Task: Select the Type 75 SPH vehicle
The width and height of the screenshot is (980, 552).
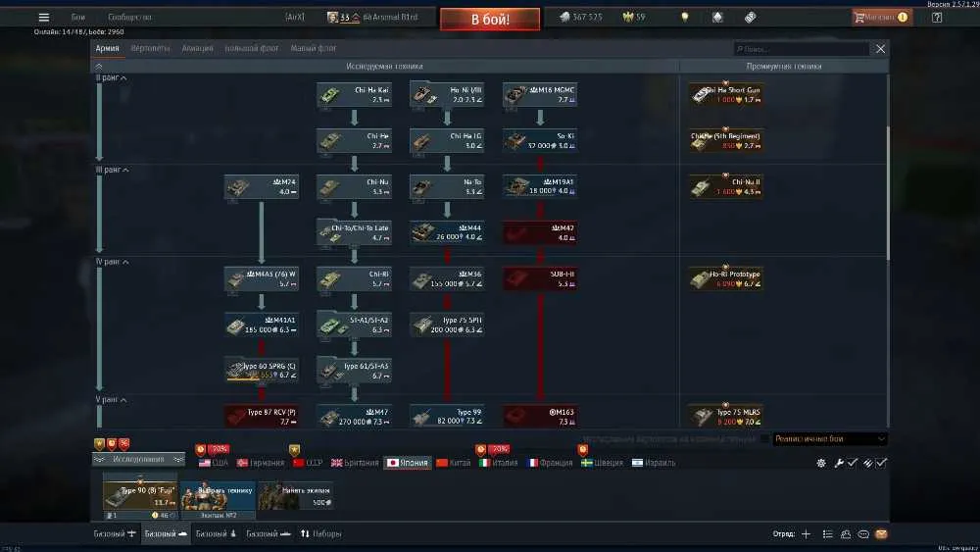Action: tap(447, 325)
